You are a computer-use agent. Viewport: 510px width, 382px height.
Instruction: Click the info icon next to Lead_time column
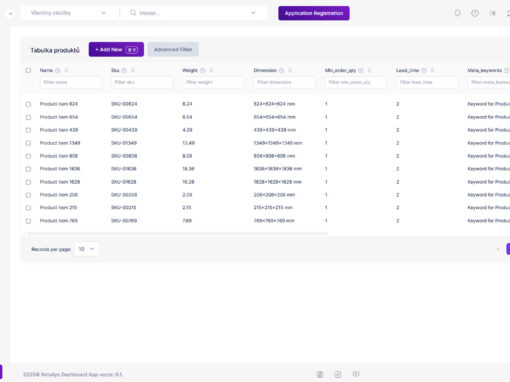point(424,70)
